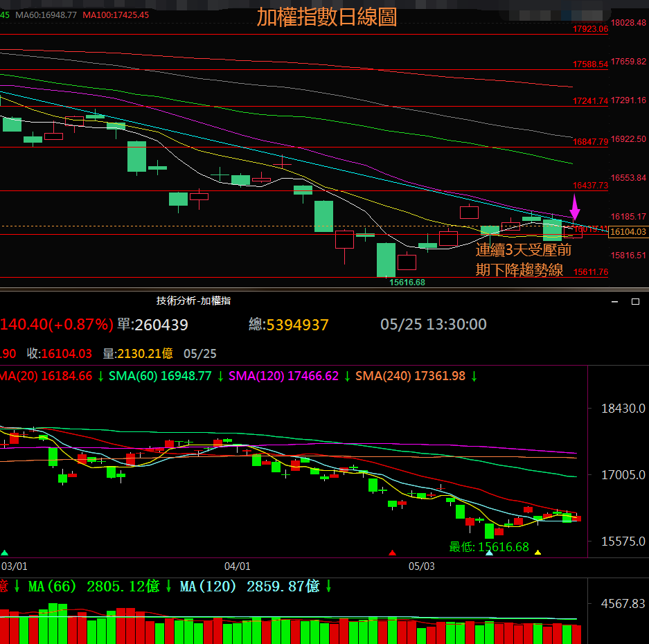Click the light blue triangle below lowest candle
The image size is (649, 644).
[x=490, y=553]
